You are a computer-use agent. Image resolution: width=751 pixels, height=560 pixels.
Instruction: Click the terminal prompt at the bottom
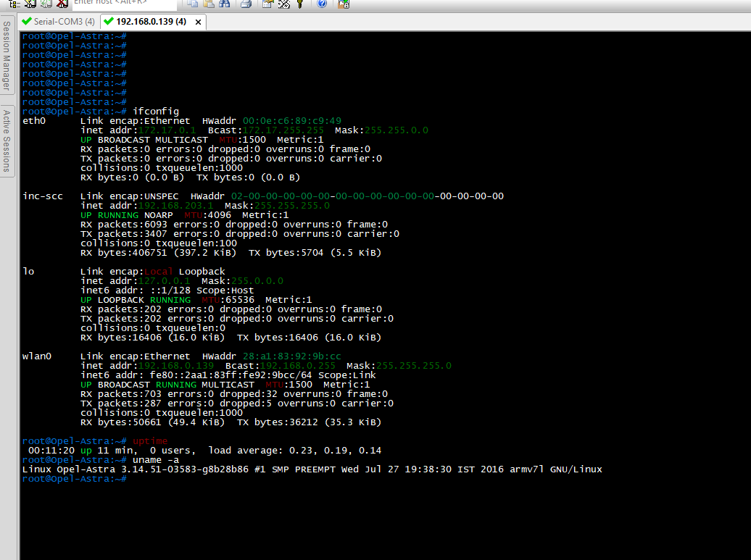[74, 479]
